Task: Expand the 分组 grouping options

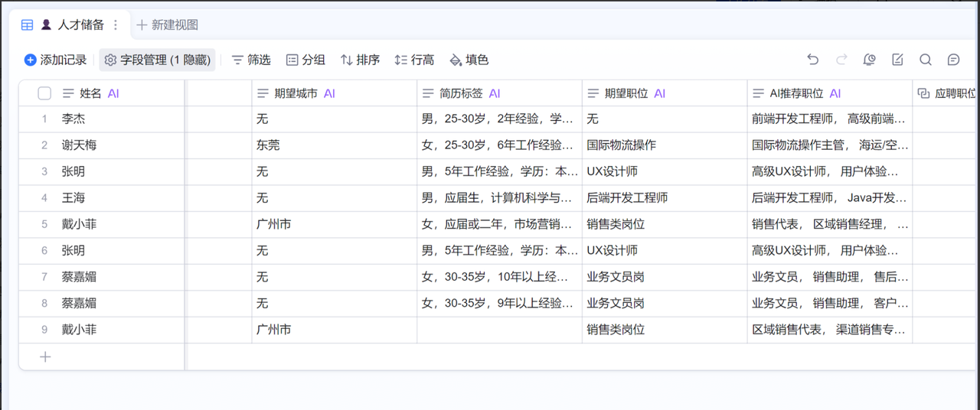Action: coord(305,60)
